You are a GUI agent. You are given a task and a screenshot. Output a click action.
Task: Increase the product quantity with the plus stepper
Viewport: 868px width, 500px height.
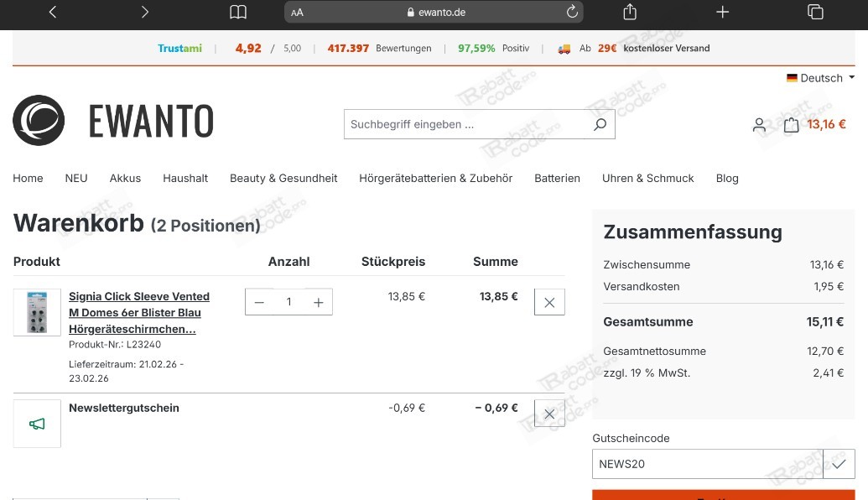(x=318, y=301)
